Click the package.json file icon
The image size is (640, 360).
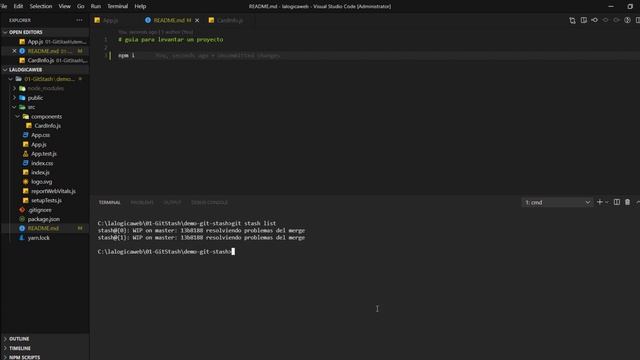click(x=22, y=219)
